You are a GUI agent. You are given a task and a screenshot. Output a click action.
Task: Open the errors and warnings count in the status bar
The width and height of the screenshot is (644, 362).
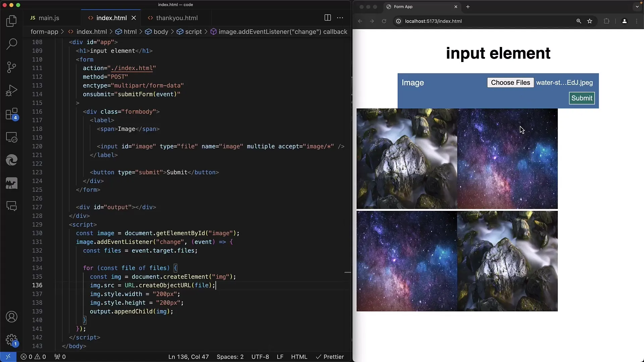tap(33, 357)
